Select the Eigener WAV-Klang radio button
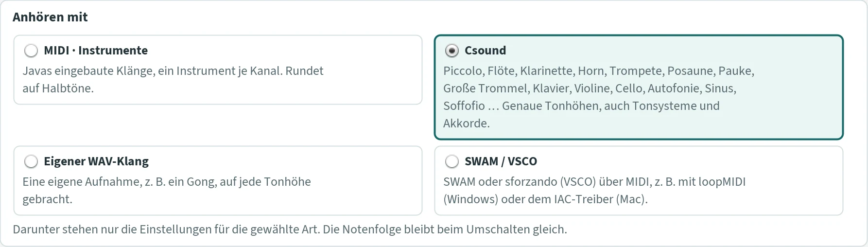 [31, 161]
